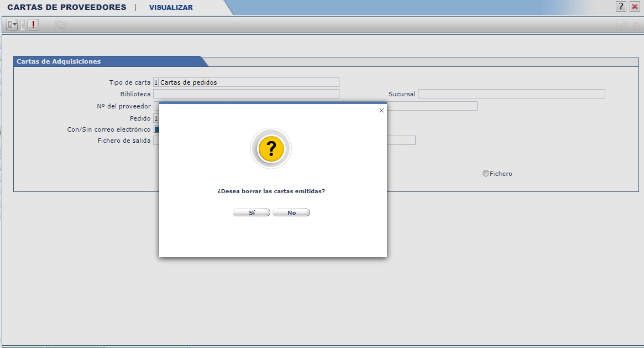Click the yellow question mark dialog icon
This screenshot has height=348, width=644.
tap(271, 149)
